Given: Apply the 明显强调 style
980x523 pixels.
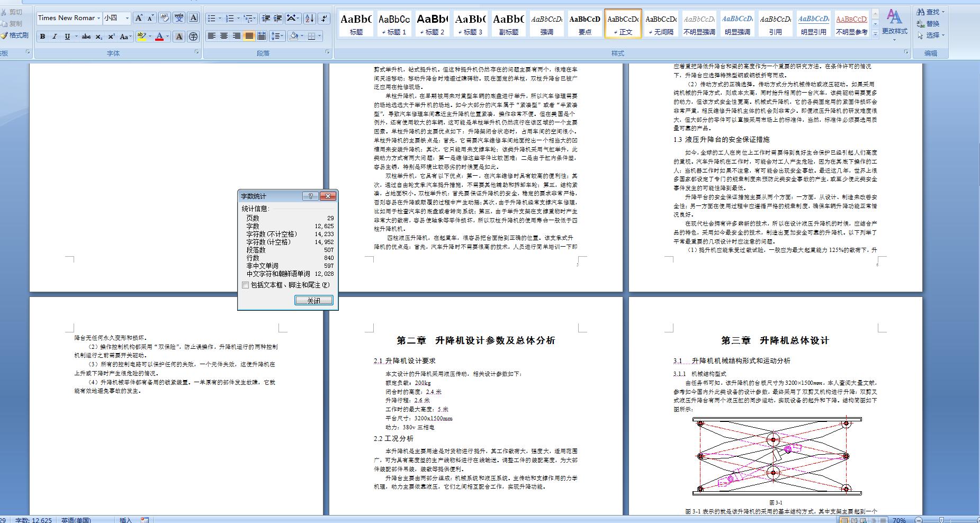Looking at the screenshot, I should (x=738, y=24).
